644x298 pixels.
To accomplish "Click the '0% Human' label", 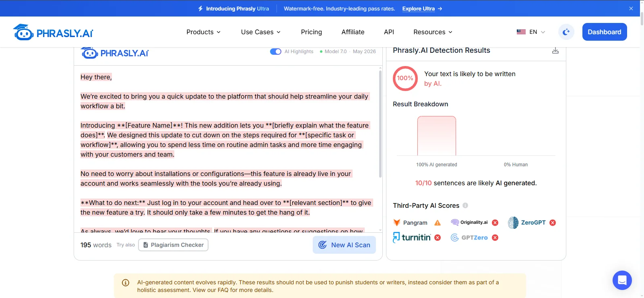I will 516,165.
